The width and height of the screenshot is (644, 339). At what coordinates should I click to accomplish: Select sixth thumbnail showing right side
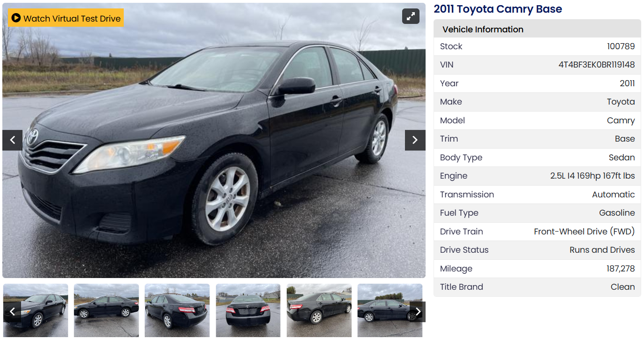(x=390, y=310)
